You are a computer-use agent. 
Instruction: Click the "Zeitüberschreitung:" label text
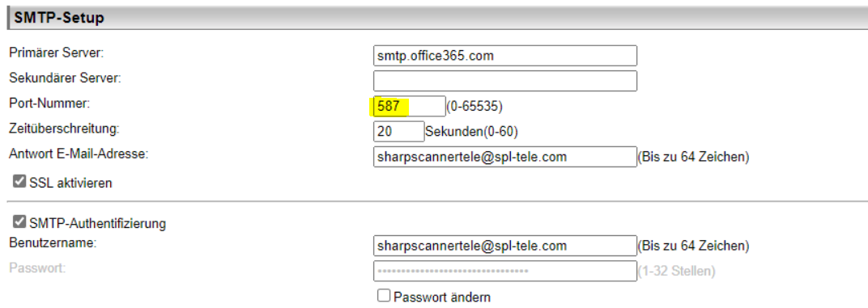[x=65, y=129]
